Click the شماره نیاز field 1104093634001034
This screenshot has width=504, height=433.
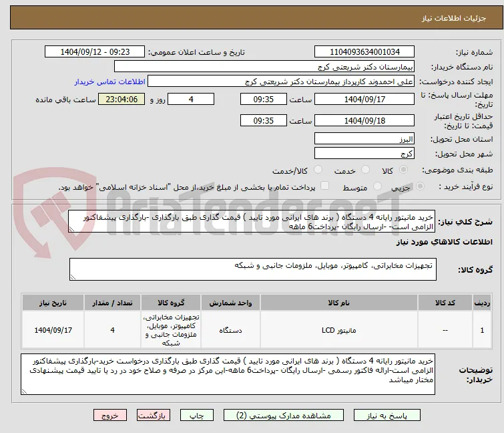click(364, 52)
